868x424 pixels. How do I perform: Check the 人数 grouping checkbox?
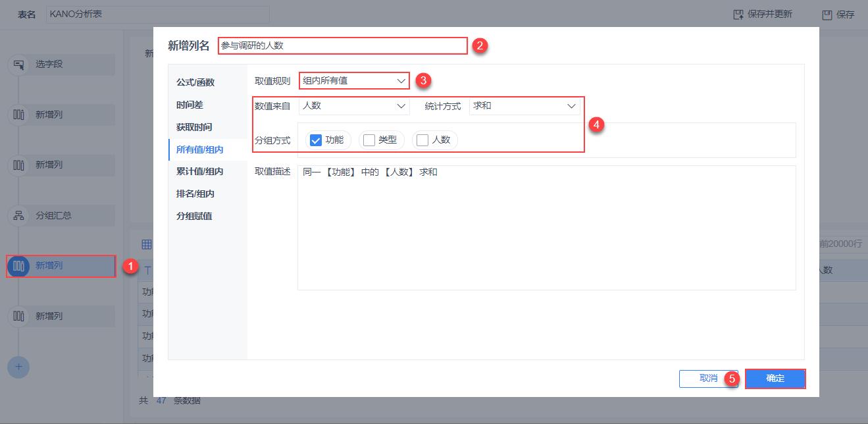coord(421,140)
